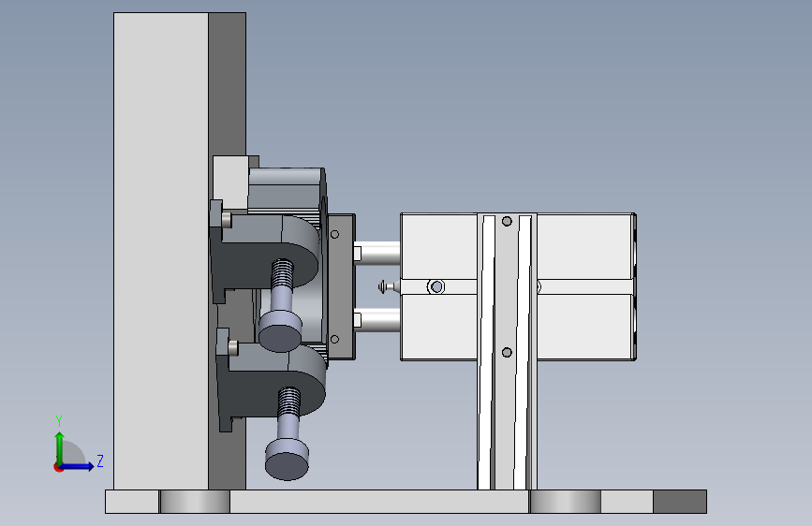The width and height of the screenshot is (812, 526).
Task: Select the right rounded slot in the base plate
Action: tap(565, 502)
